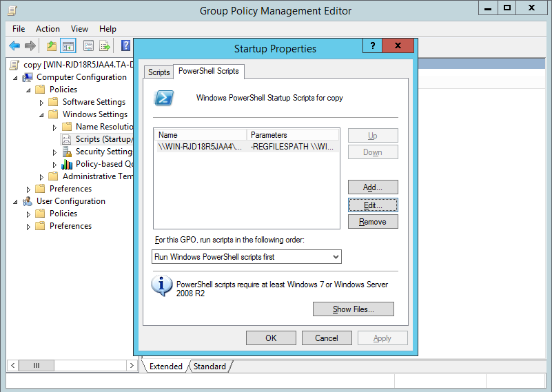Select the Scripts (Startup/Shutdown) tree item
The width and height of the screenshot is (552, 392).
(x=103, y=139)
